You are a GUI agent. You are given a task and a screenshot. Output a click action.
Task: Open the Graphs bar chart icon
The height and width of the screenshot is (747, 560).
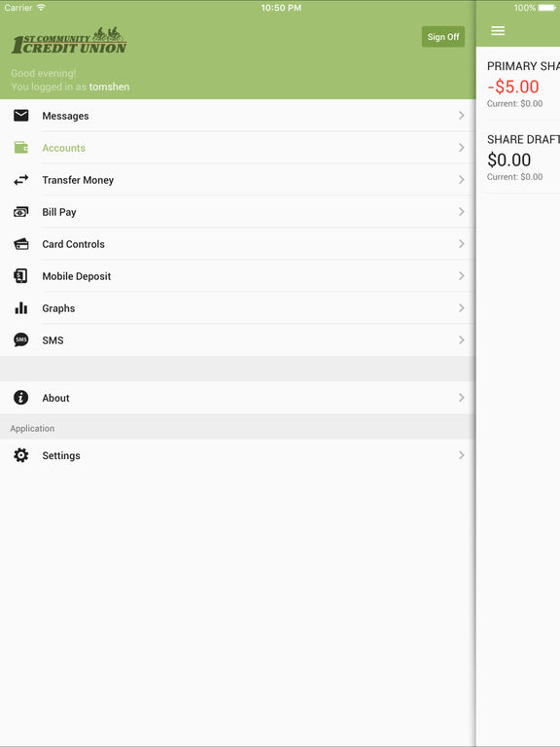point(21,307)
